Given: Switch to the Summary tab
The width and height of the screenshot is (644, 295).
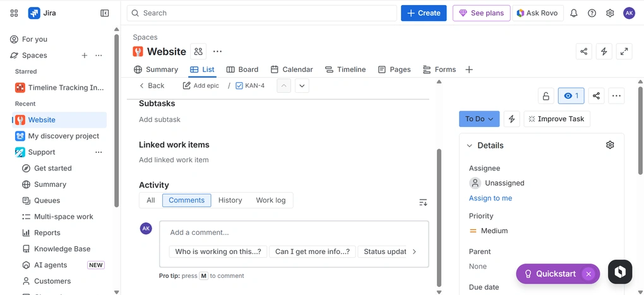Looking at the screenshot, I should tap(156, 69).
